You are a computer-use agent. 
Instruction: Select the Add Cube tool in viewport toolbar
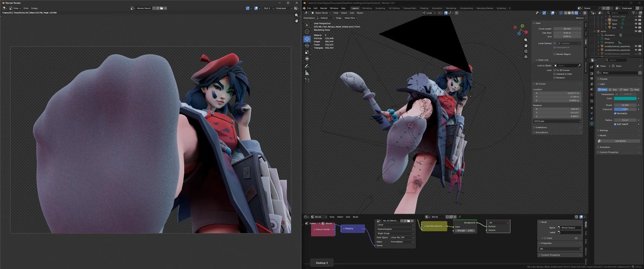pos(306,80)
